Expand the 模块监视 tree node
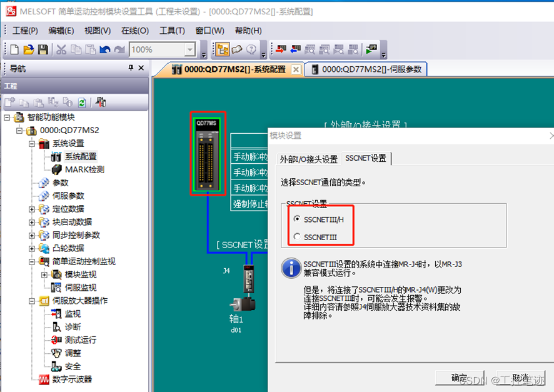Image resolution: width=554 pixels, height=392 pixels. [44, 274]
